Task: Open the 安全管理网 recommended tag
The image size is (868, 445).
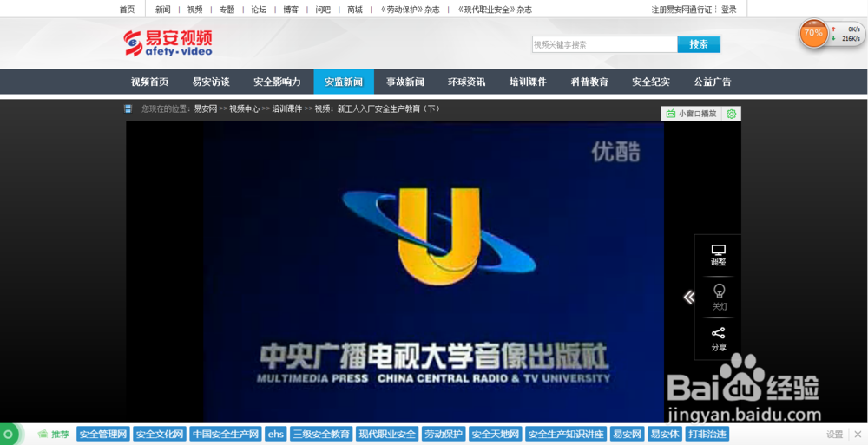Action: click(x=103, y=434)
